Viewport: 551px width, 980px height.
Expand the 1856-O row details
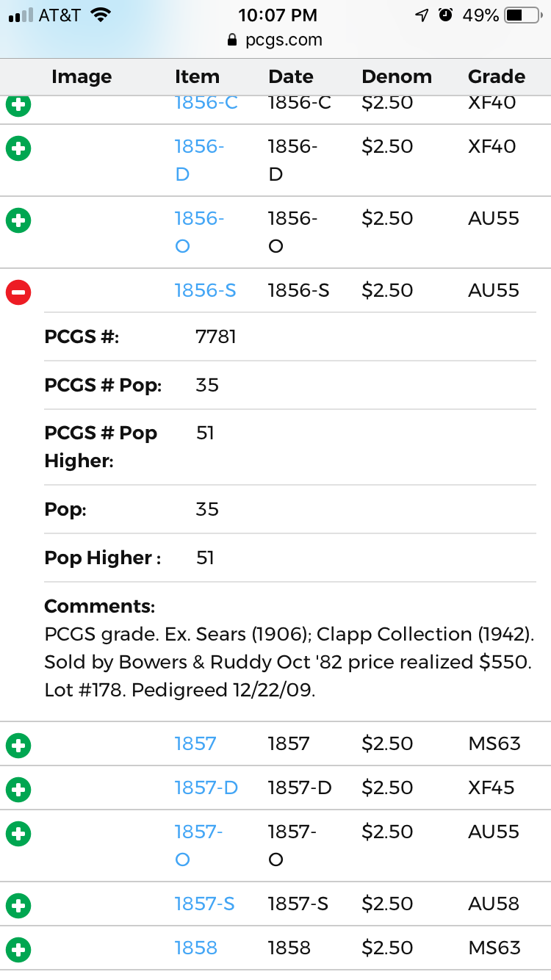18,220
